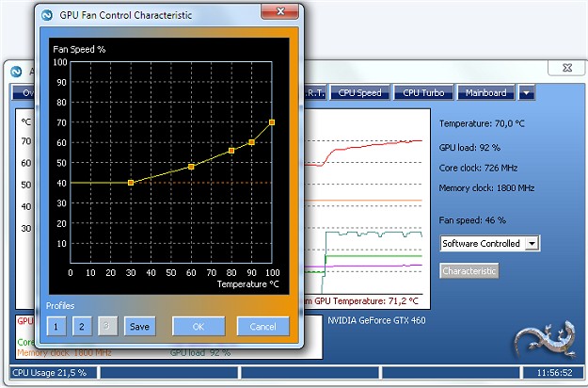Click the Core clock: 726 MHz reading
Viewport: 588px width, 388px height.
[x=478, y=168]
